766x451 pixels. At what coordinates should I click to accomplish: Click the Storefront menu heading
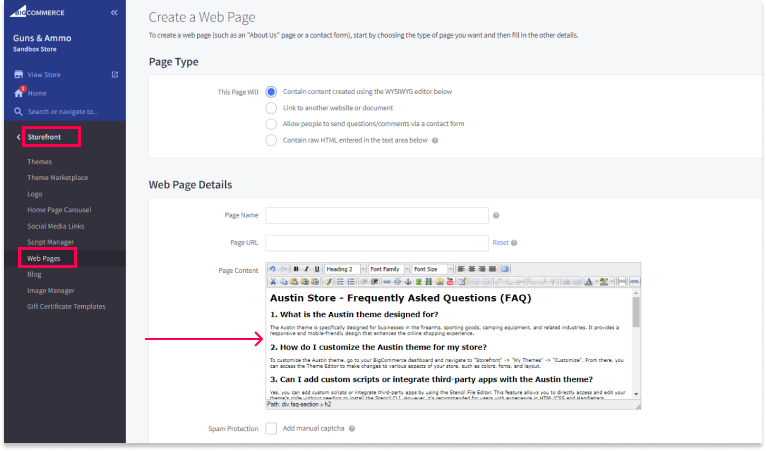(x=44, y=137)
